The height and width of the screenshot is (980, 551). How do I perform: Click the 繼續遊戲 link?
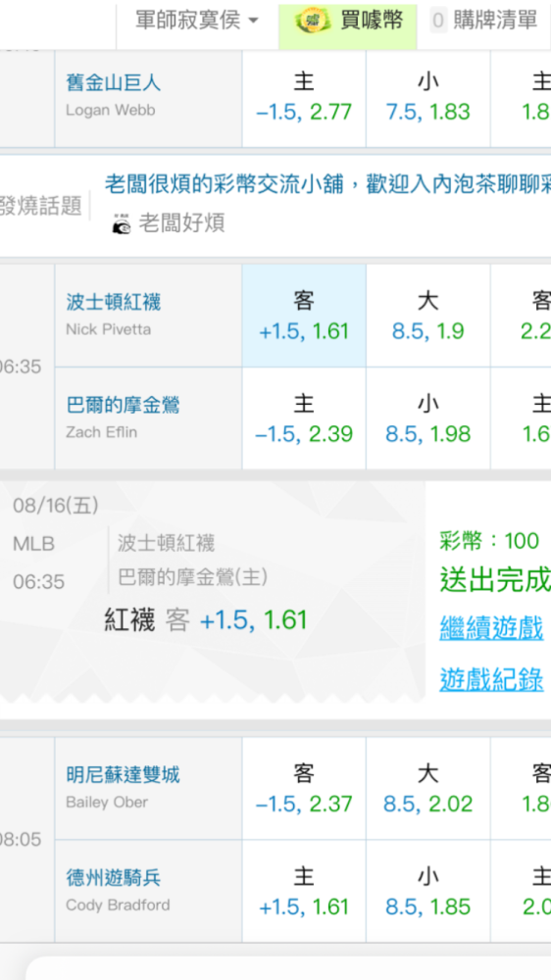[x=491, y=627]
